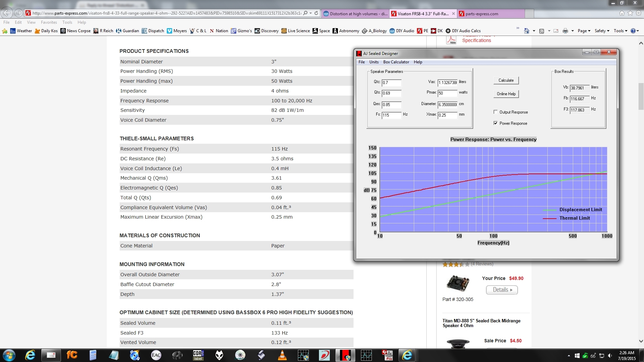Image resolution: width=644 pixels, height=362 pixels.
Task: Open the CDR label taskbar icon
Action: [198, 355]
